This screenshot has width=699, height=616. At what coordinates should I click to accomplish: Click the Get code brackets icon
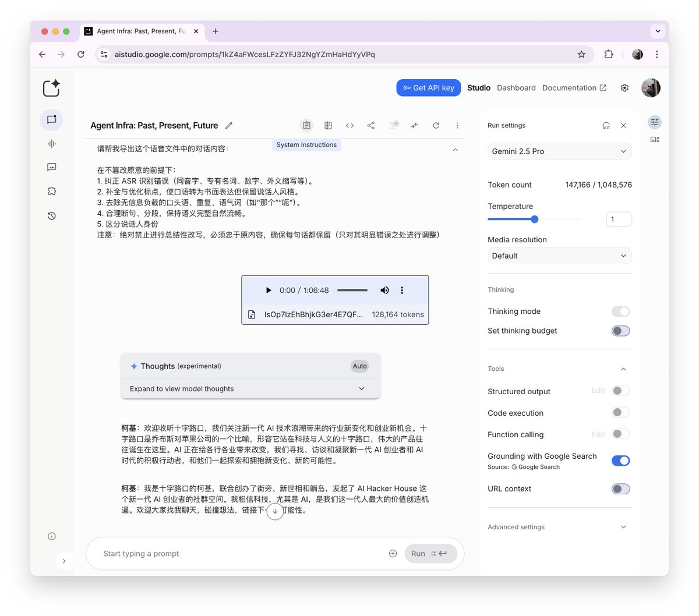pos(349,125)
